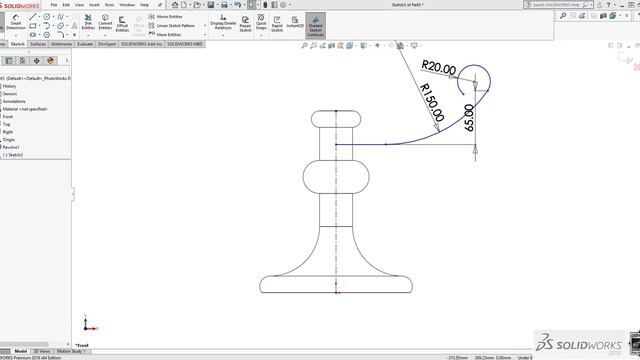Expand Convert Entities dropdown arrow
Viewport: 640px width, 360px height.
point(105,35)
